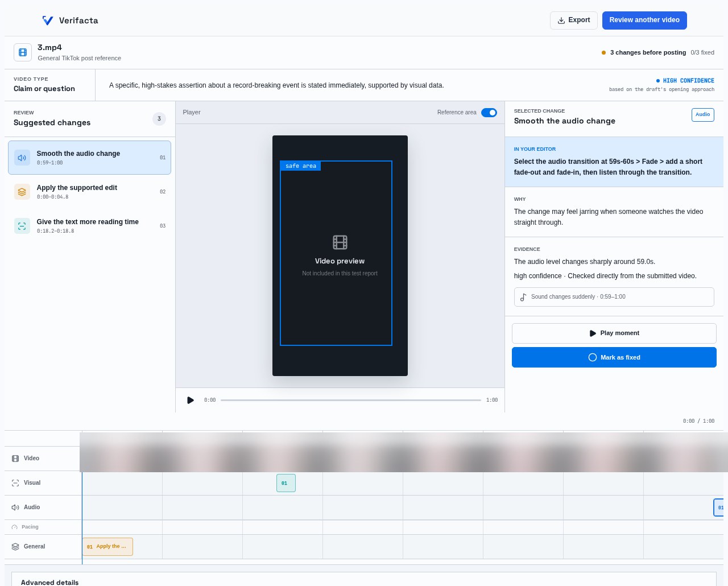Click the Video track film icon
The width and height of the screenshot is (728, 586).
point(15,459)
